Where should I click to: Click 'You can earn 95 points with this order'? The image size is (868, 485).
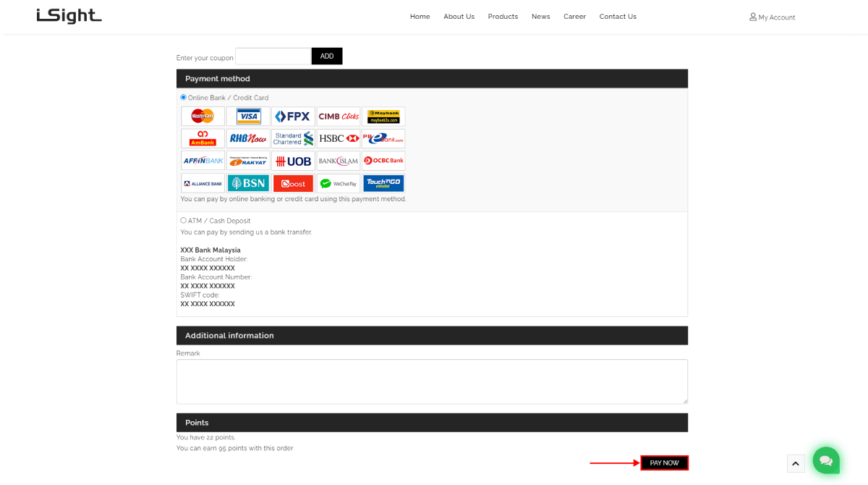click(x=235, y=448)
